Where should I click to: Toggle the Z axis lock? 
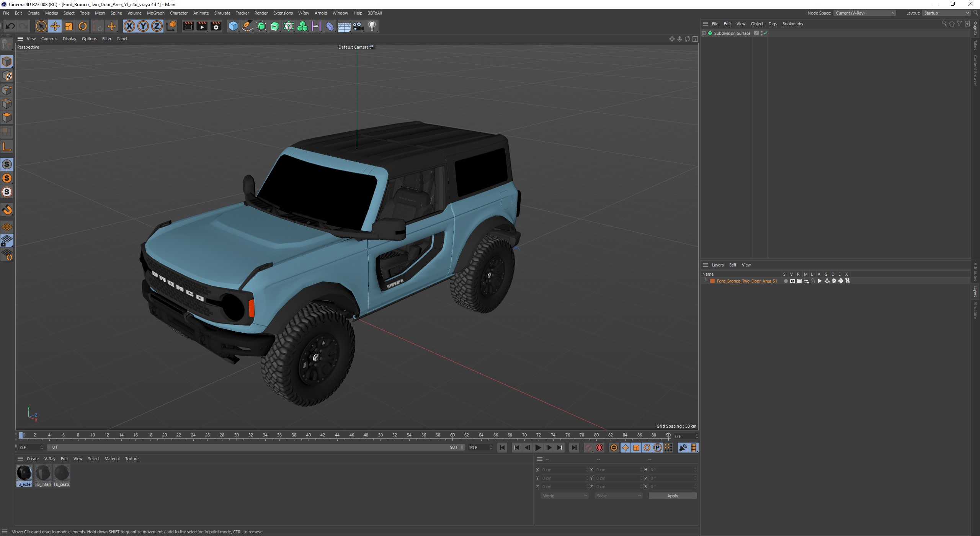(157, 26)
